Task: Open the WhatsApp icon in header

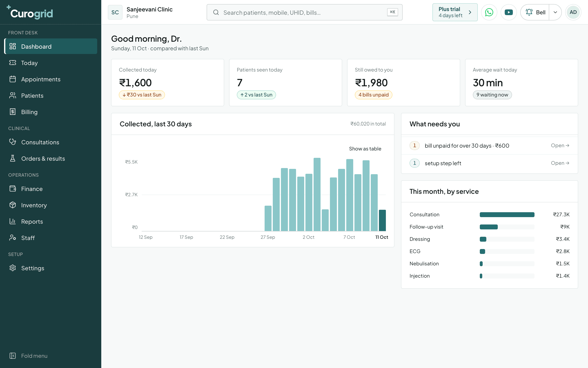Action: 489,12
